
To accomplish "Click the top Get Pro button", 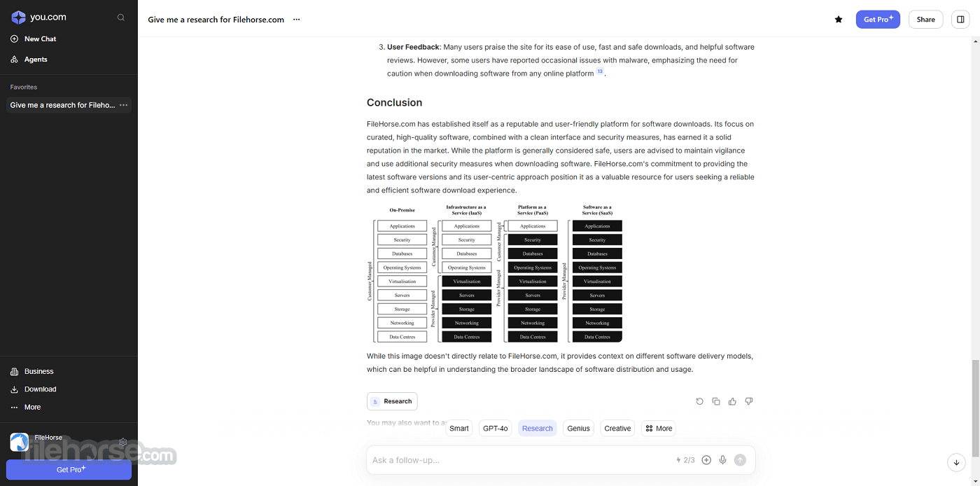I will tap(878, 20).
